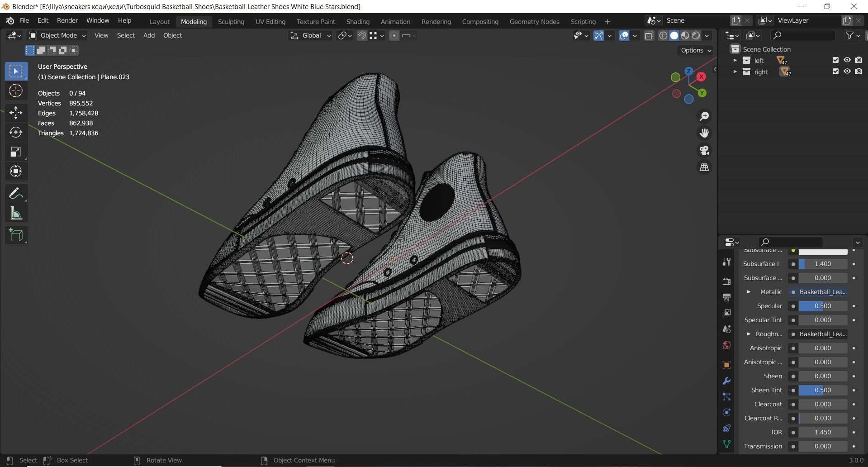Screen dimensions: 868x467
Task: Toggle camera view with the camera gizmo
Action: point(704,150)
